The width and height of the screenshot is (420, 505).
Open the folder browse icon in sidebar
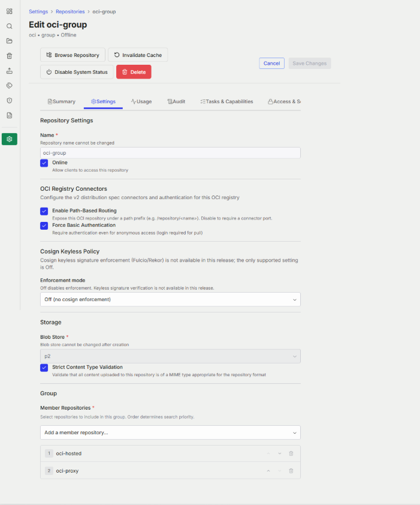pos(10,41)
